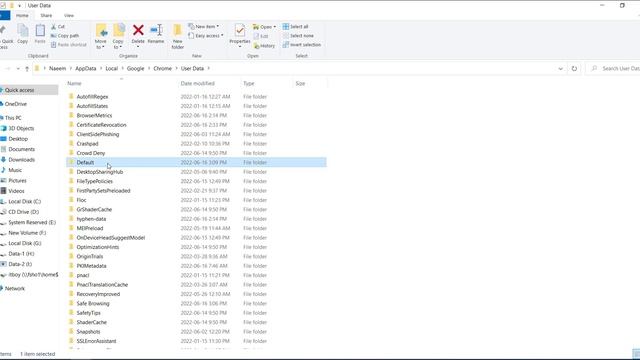The width and height of the screenshot is (640, 360).
Task: Click Select all in the ribbon
Action: tap(296, 27)
